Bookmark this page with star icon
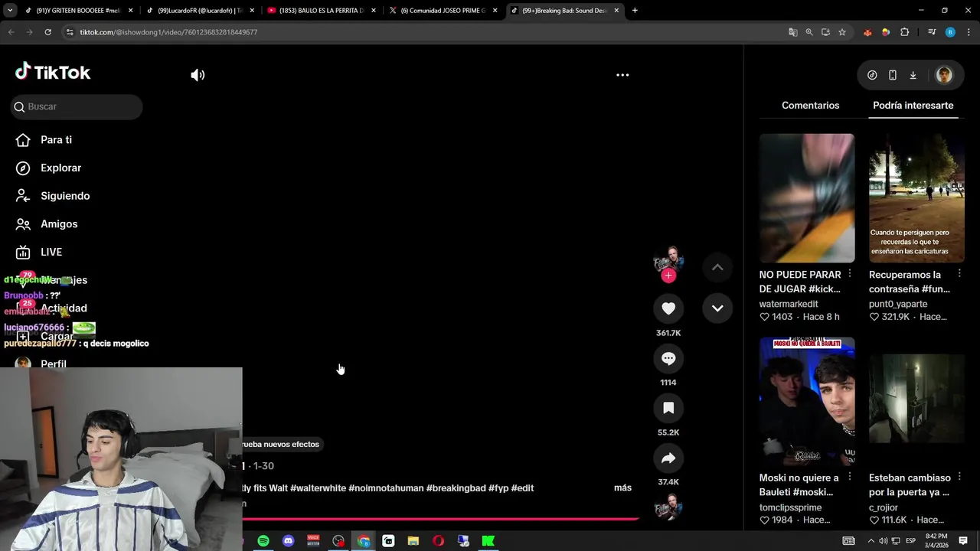Image resolution: width=980 pixels, height=551 pixels. pyautogui.click(x=842, y=32)
